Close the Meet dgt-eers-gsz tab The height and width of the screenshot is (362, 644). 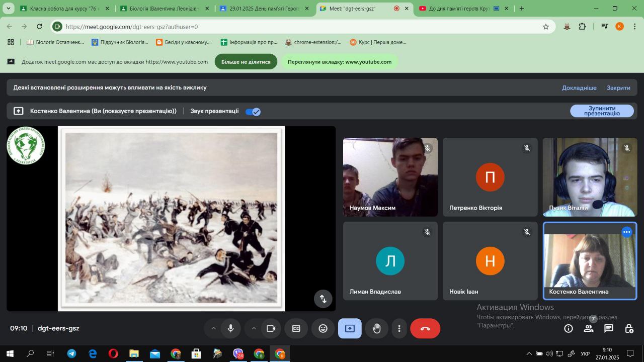click(407, 9)
